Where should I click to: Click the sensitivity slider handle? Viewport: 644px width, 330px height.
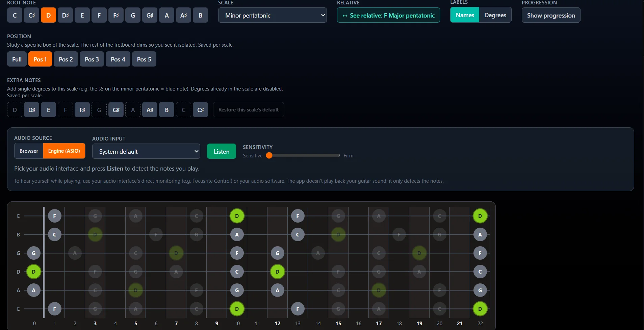click(269, 155)
